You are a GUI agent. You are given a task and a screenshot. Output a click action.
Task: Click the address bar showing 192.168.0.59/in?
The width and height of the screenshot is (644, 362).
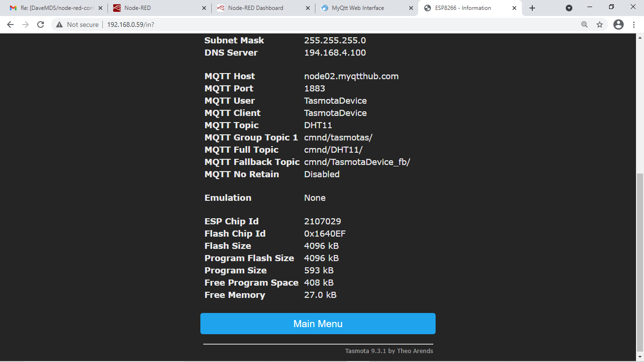pos(132,25)
